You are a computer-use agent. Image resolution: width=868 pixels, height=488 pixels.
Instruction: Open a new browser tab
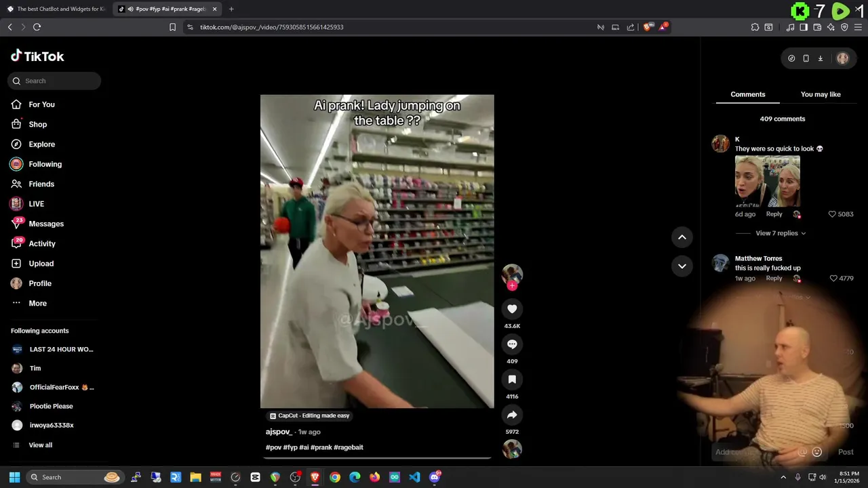pyautogui.click(x=231, y=9)
